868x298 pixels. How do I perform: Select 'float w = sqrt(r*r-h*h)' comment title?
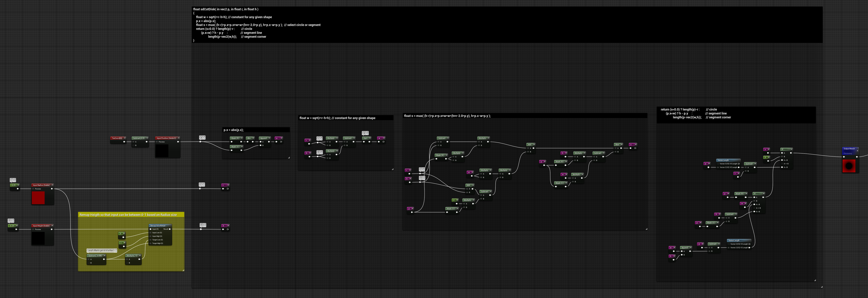[346, 118]
